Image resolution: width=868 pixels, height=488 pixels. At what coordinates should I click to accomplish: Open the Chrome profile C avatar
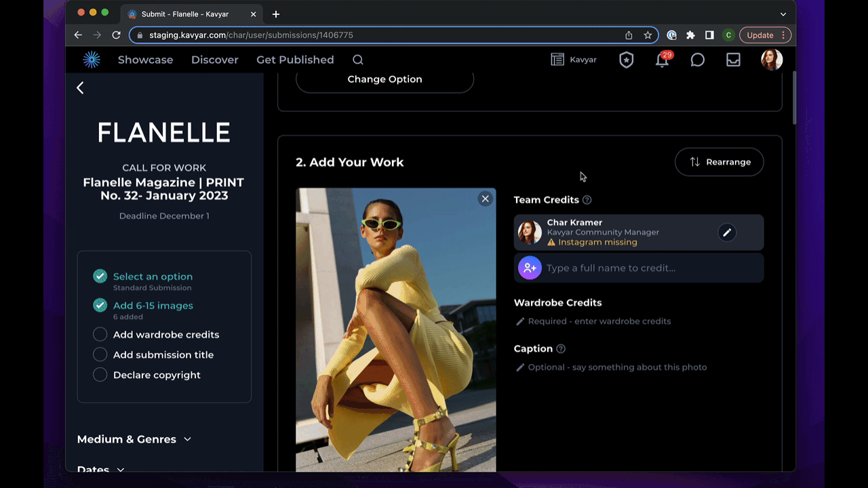click(728, 35)
